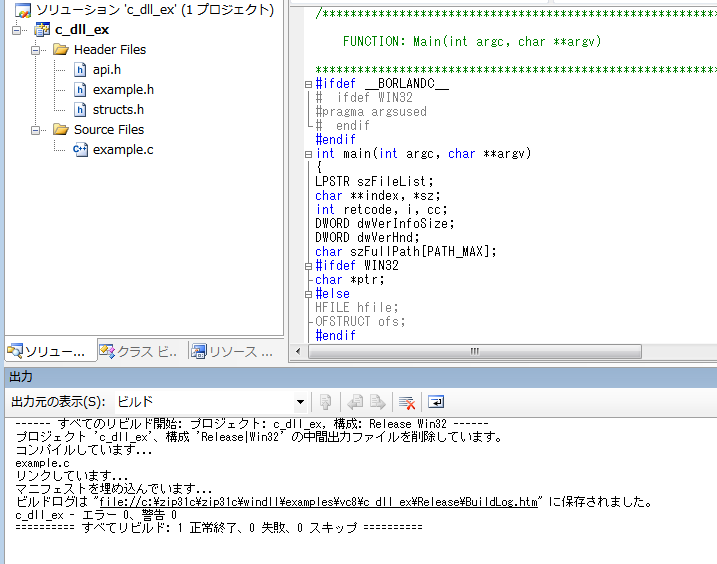Click the 出力 output panel title bar
The height and width of the screenshot is (564, 717).
[360, 376]
